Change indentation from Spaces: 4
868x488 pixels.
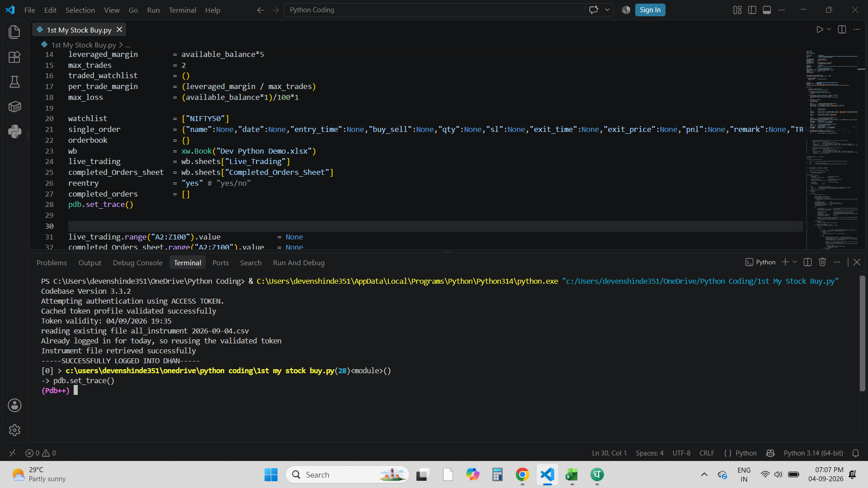point(650,453)
